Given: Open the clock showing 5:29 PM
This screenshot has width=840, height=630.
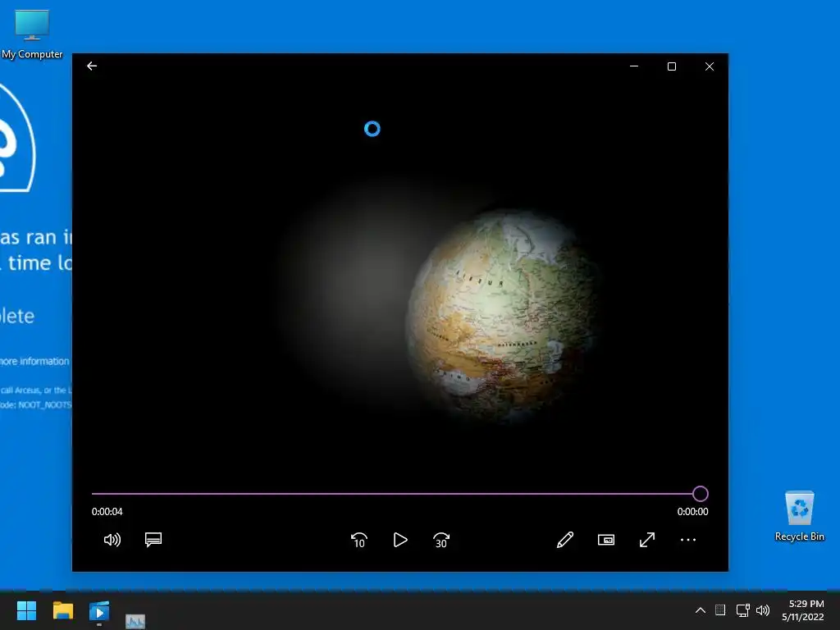Looking at the screenshot, I should point(802,610).
